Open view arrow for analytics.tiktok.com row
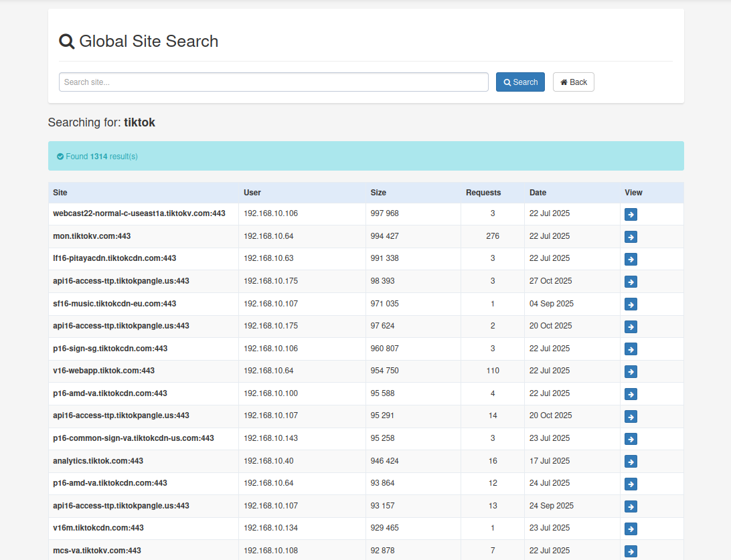The width and height of the screenshot is (731, 560). (631, 461)
